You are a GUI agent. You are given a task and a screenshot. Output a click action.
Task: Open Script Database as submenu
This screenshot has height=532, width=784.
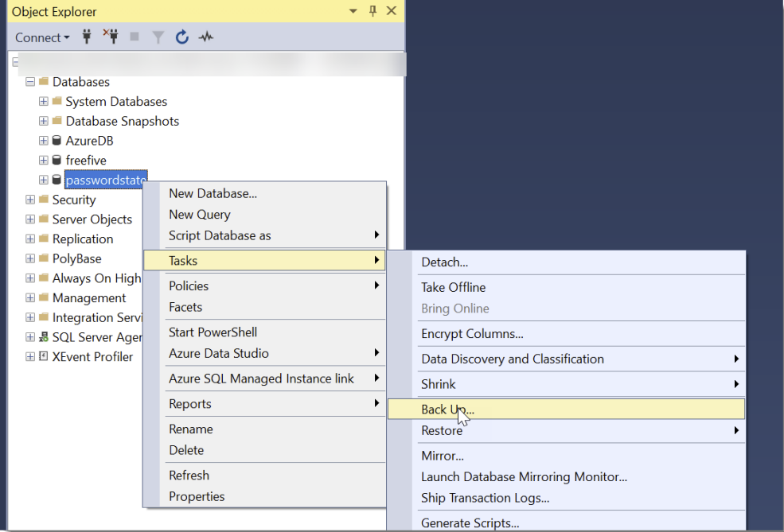click(264, 235)
